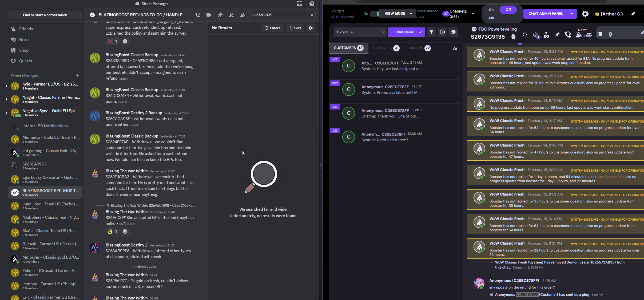Set AFK status to Off

pyautogui.click(x=508, y=10)
